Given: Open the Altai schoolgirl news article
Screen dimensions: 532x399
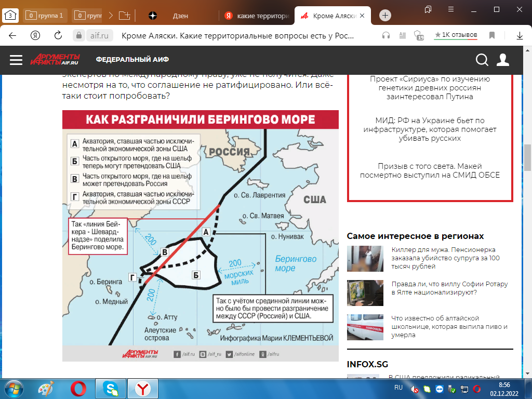Looking at the screenshot, I should (x=449, y=326).
